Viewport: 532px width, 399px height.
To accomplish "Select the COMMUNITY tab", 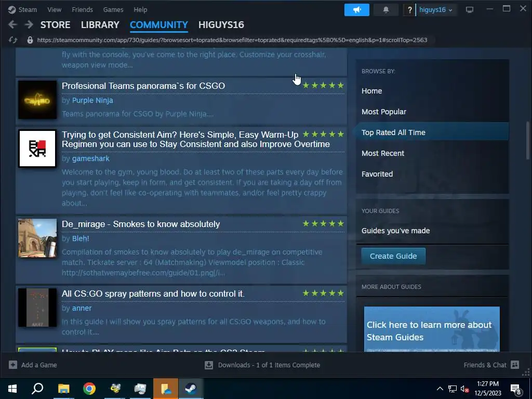I will click(x=159, y=25).
